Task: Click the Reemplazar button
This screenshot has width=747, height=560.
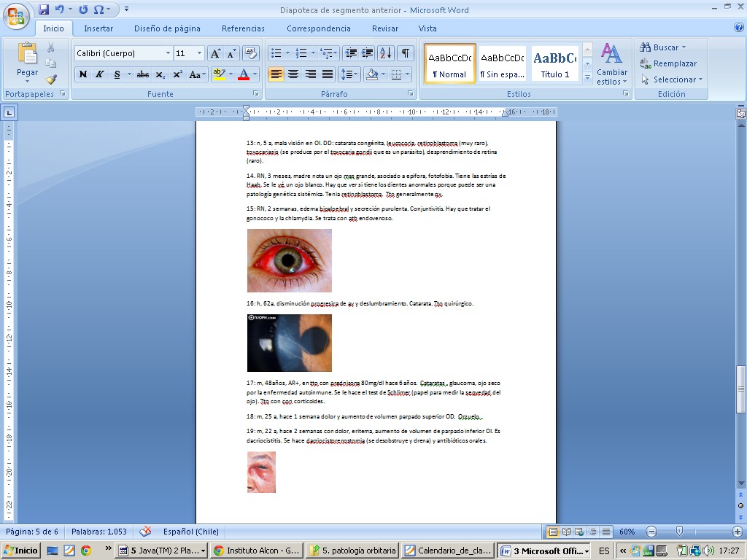Action: tap(668, 63)
